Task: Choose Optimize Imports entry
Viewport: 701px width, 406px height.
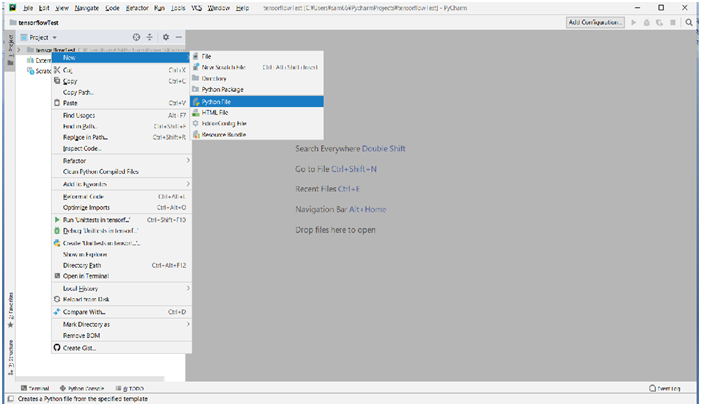Action: [x=121, y=207]
